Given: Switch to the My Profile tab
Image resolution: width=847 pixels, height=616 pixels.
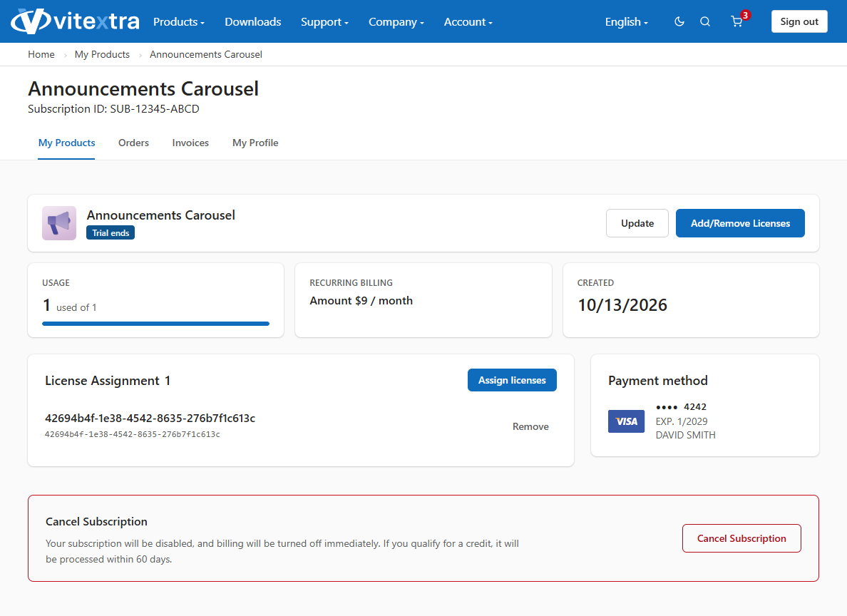Looking at the screenshot, I should click(x=255, y=143).
